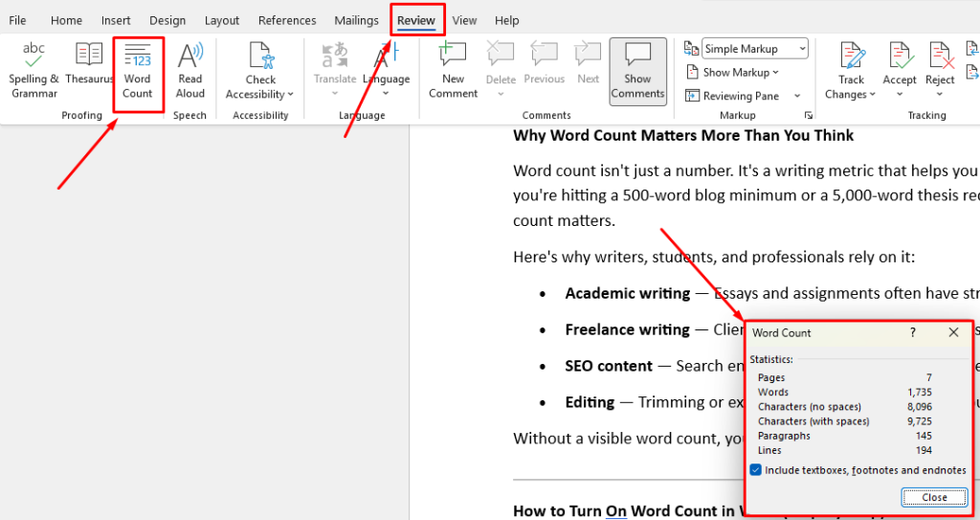Select the Review tab
Image resolution: width=980 pixels, height=520 pixels.
tap(416, 20)
